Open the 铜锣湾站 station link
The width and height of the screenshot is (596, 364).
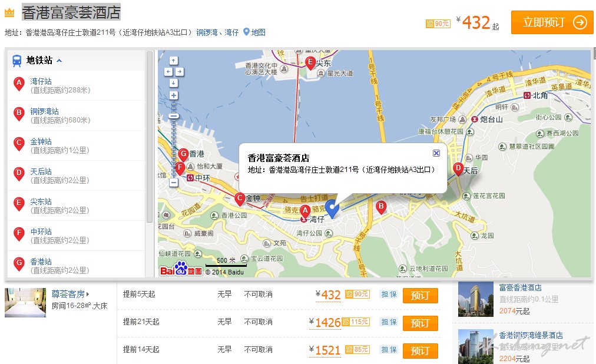point(45,111)
